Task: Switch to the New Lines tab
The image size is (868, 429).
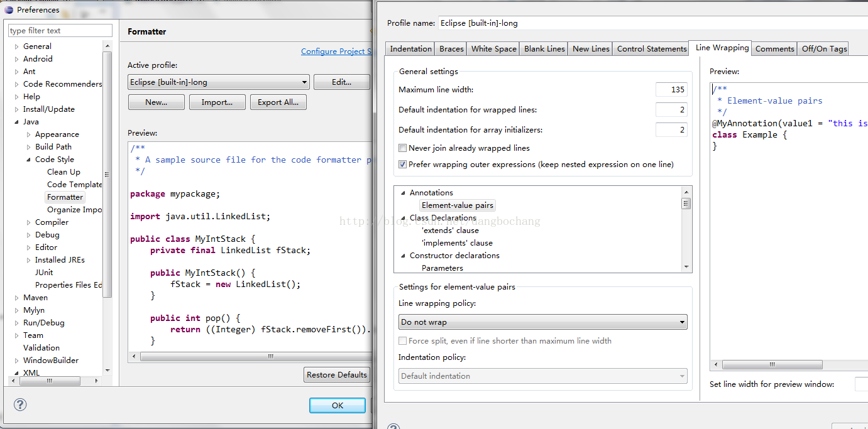Action: (x=591, y=49)
